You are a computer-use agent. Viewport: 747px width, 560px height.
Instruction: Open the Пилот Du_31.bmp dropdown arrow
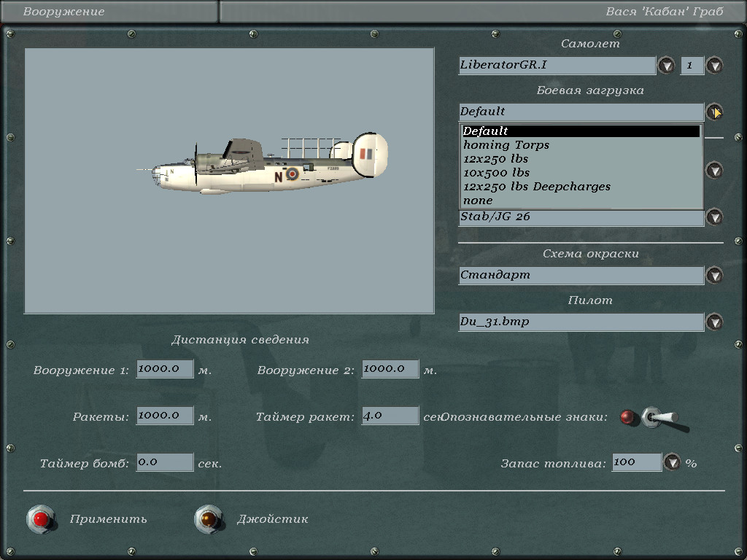point(714,322)
